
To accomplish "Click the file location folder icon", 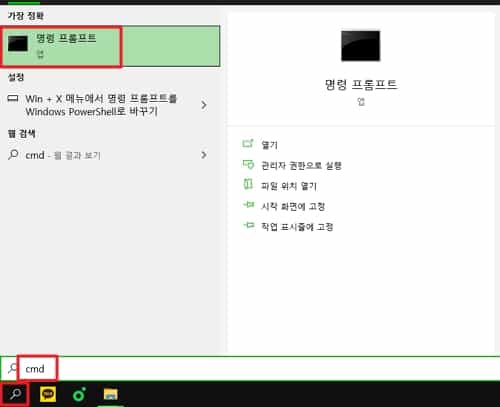I will click(248, 184).
